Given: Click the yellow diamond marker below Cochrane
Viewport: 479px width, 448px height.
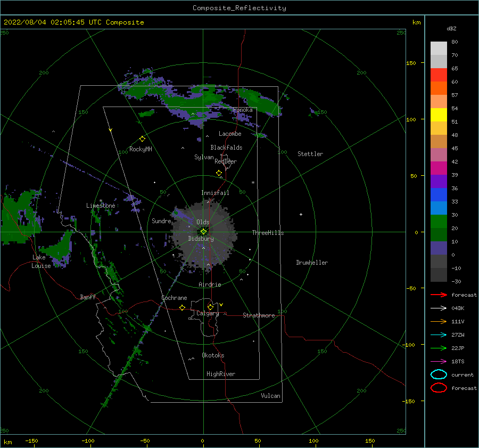Looking at the screenshot, I should pyautogui.click(x=183, y=308).
